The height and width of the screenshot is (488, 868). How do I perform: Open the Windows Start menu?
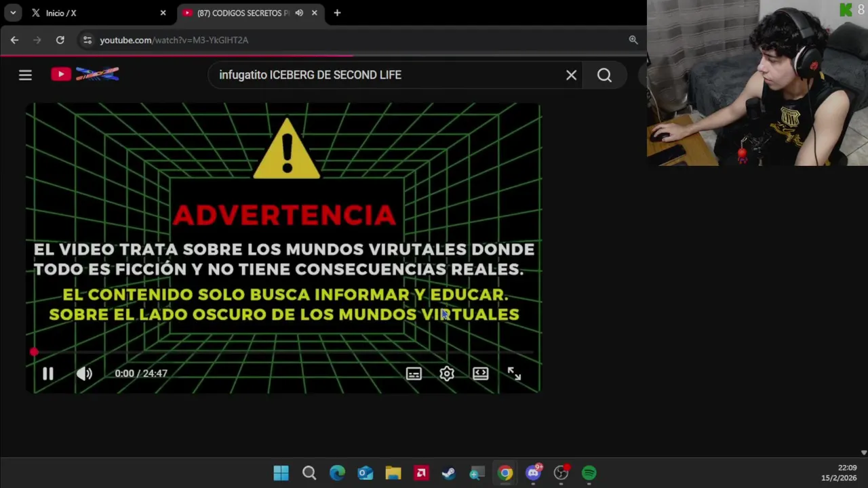tap(281, 472)
